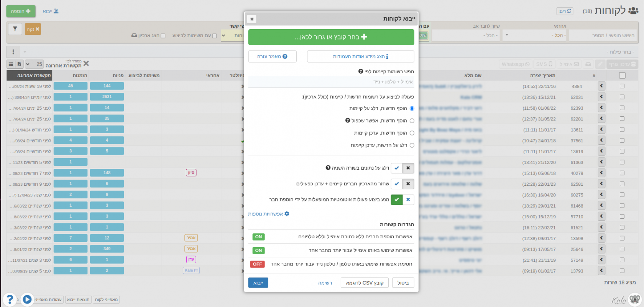Screen dimensions: 644x307
Task: Click the blue ייבוא button in dialog
Action: coord(258,283)
